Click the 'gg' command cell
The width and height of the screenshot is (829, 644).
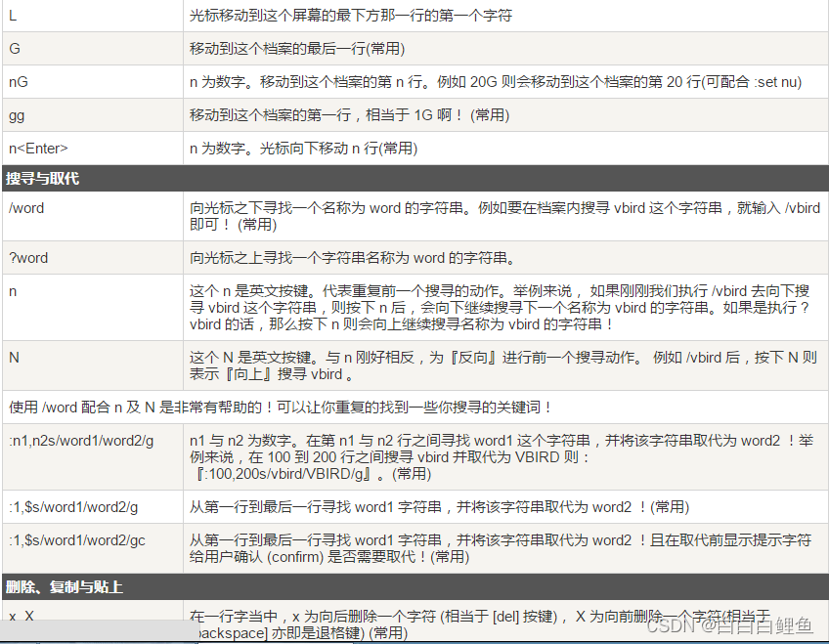pyautogui.click(x=93, y=115)
